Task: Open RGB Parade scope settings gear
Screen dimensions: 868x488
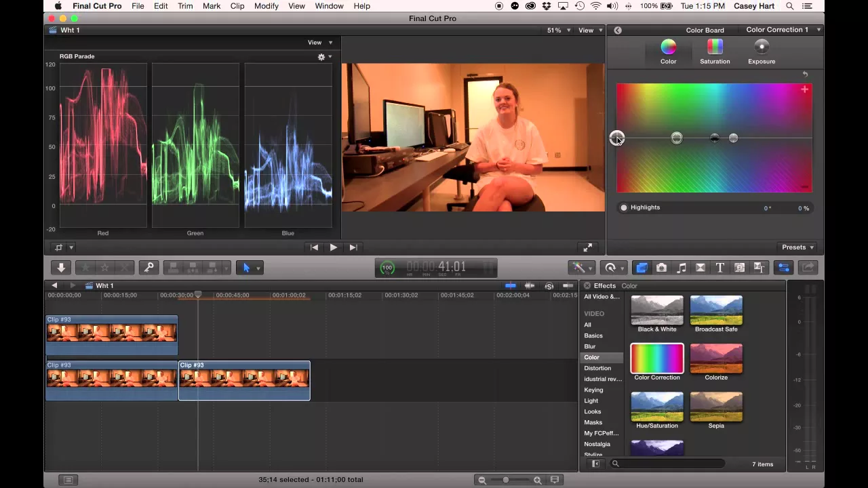Action: [x=325, y=57]
